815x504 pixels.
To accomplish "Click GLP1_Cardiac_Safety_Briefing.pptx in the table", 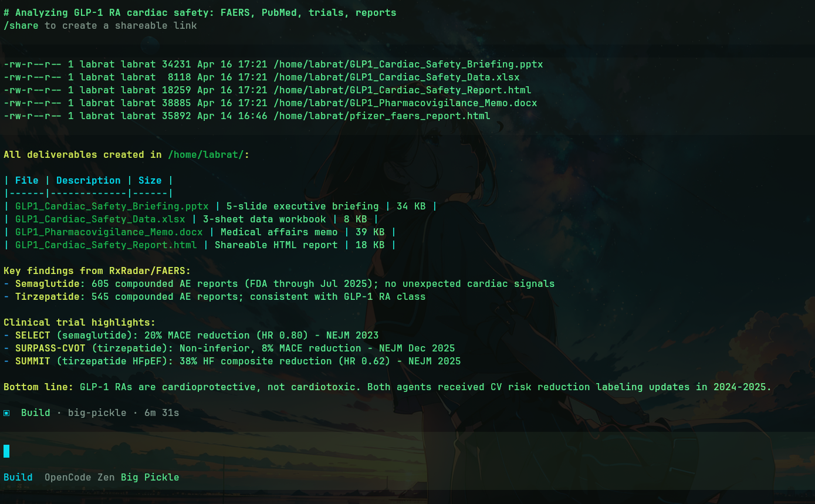I will 111,207.
